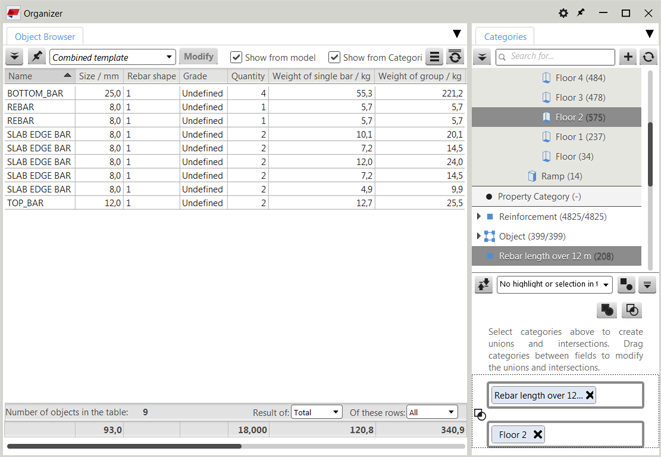The width and height of the screenshot is (661, 457).
Task: Expand the Reinforcement category
Action: pos(479,216)
